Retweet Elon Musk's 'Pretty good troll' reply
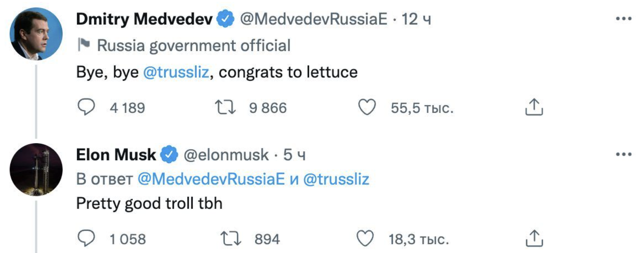 point(230,239)
